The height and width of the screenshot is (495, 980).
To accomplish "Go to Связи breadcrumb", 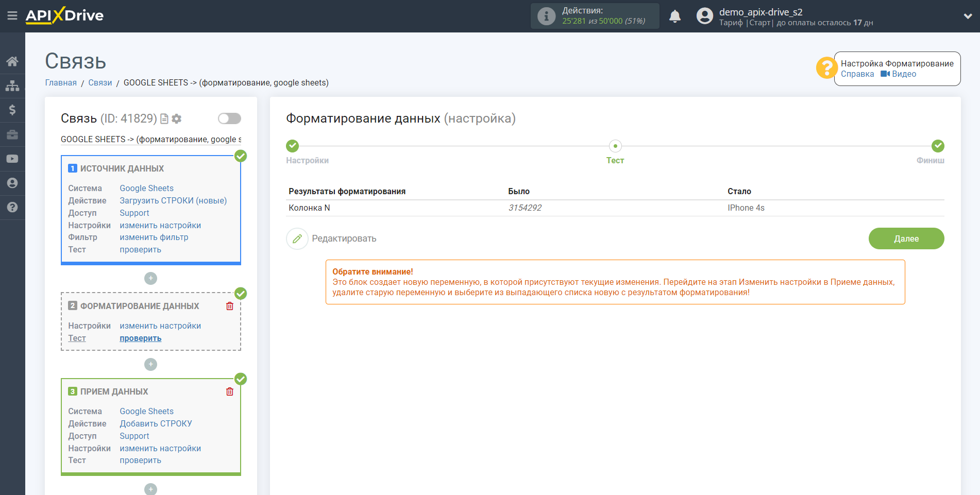I will pos(100,82).
